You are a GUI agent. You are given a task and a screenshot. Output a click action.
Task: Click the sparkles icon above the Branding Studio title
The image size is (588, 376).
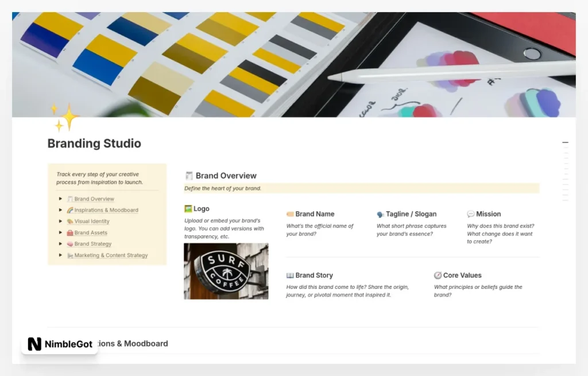(63, 119)
